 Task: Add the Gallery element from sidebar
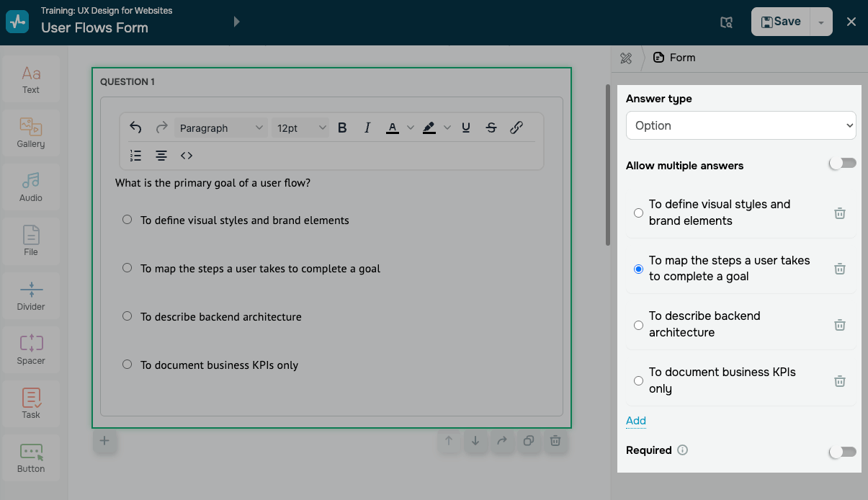tap(31, 133)
